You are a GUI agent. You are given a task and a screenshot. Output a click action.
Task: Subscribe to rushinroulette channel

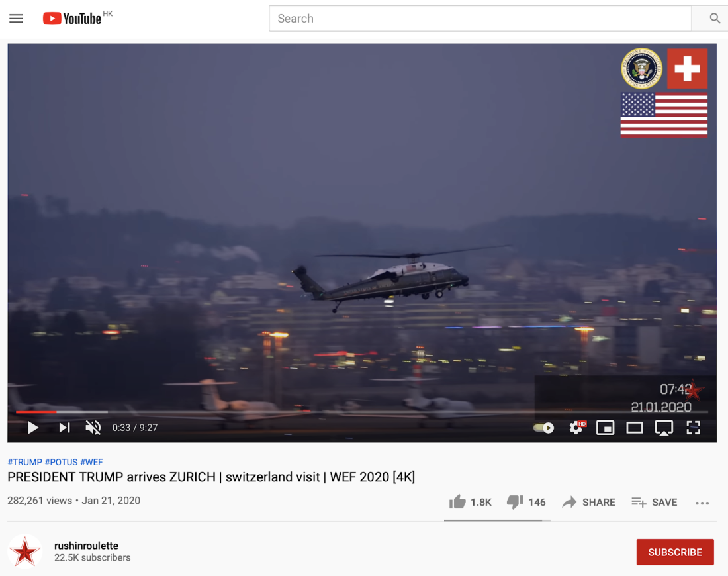[x=675, y=552]
